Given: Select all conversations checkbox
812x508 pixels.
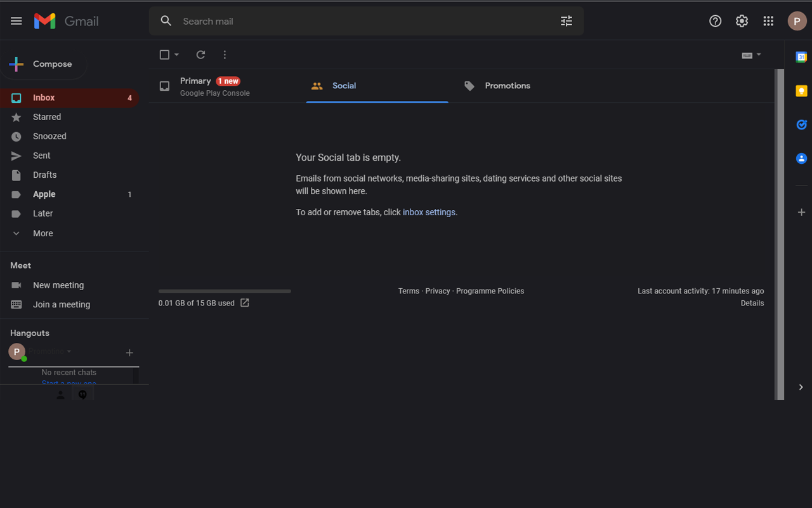Looking at the screenshot, I should [164, 55].
